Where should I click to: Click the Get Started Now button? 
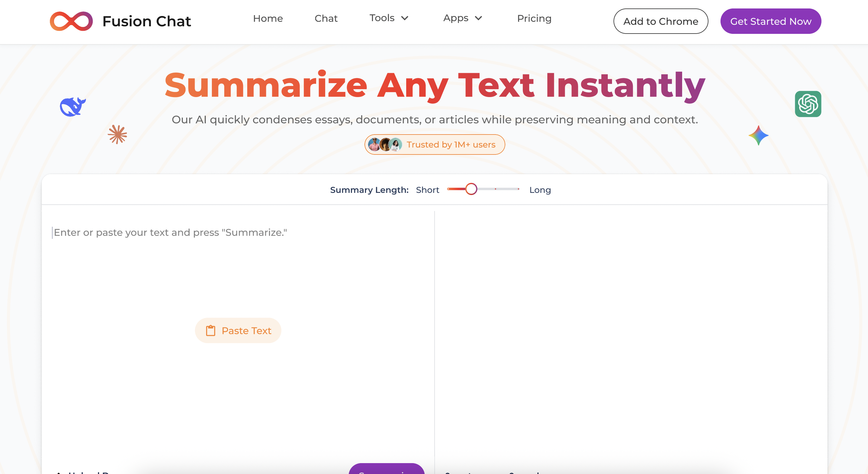[771, 21]
